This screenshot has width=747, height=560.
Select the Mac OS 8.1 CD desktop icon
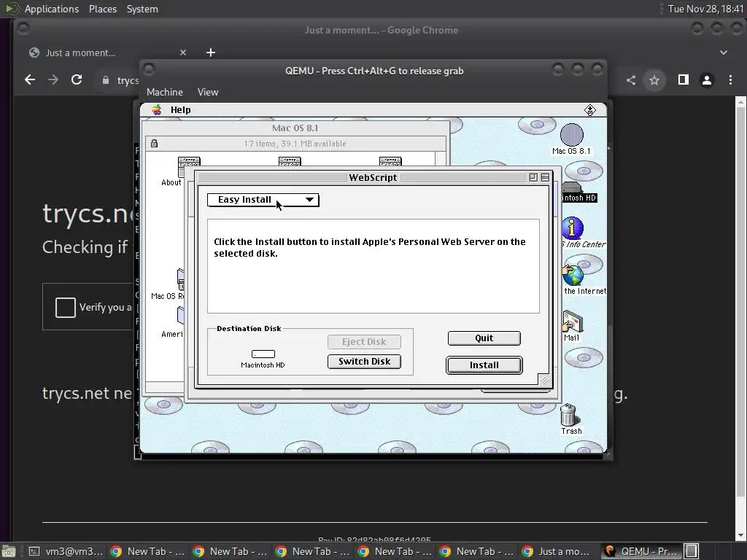(572, 135)
